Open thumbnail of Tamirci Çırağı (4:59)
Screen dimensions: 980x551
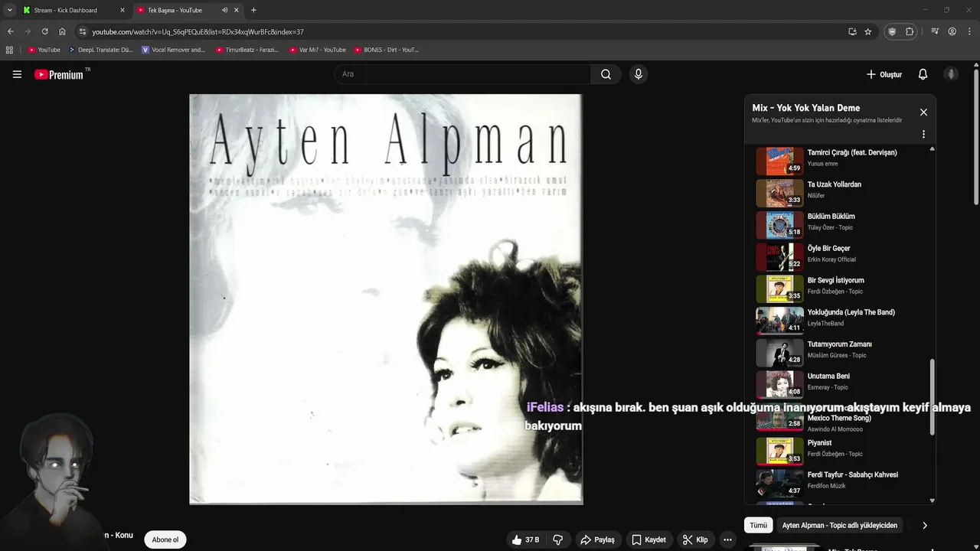(779, 161)
